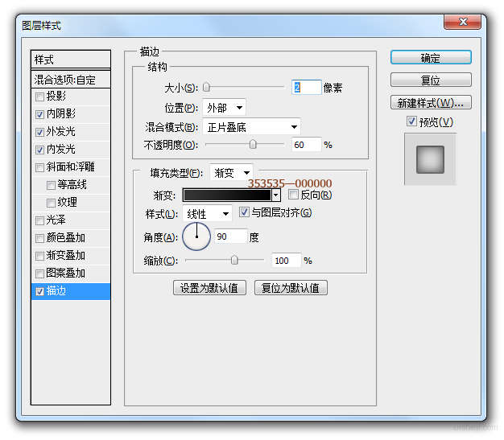Enable the 光泽 checkbox

[39, 220]
